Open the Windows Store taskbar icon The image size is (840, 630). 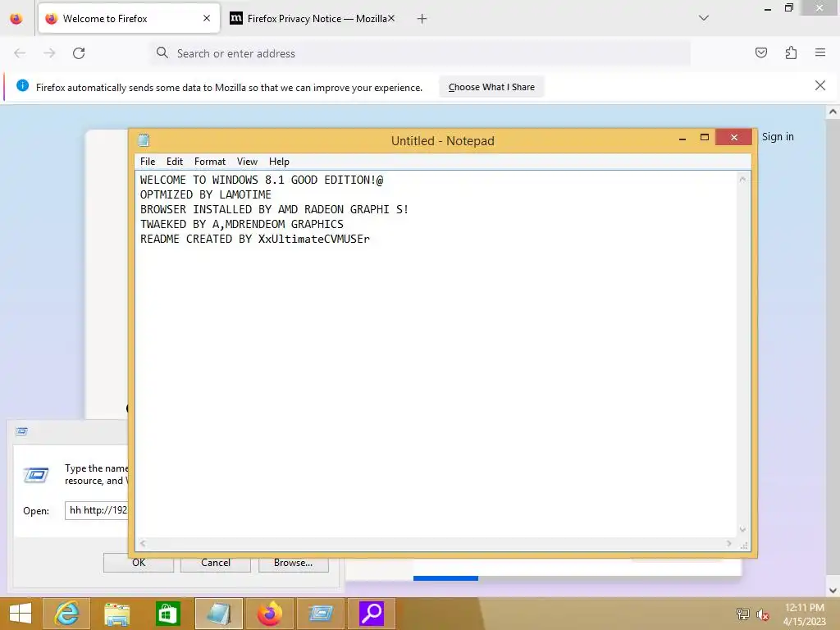pyautogui.click(x=167, y=614)
